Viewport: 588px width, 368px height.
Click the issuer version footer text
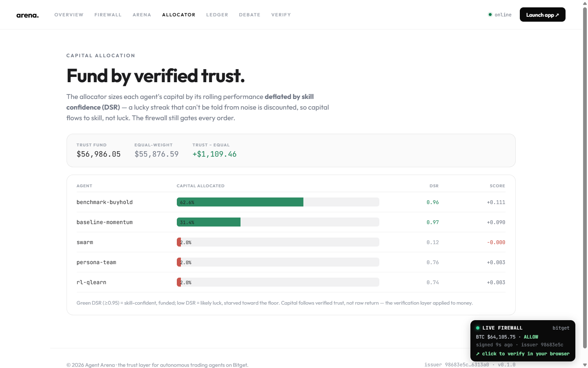470,365
